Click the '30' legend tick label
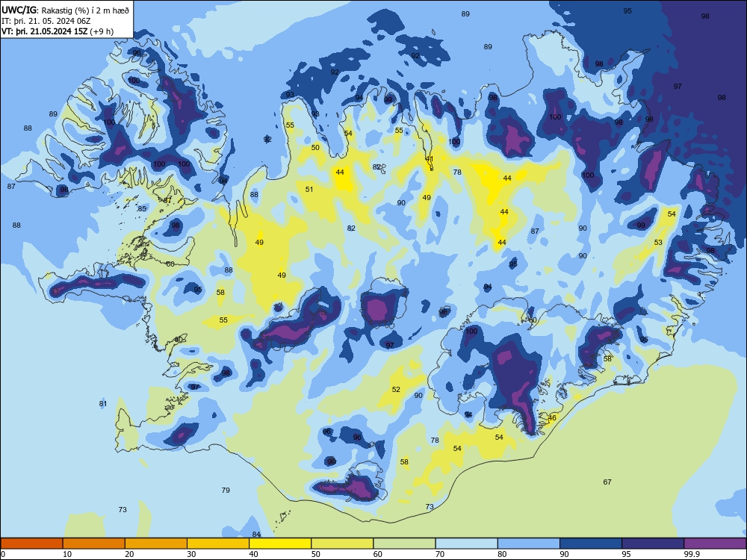 click(x=191, y=554)
